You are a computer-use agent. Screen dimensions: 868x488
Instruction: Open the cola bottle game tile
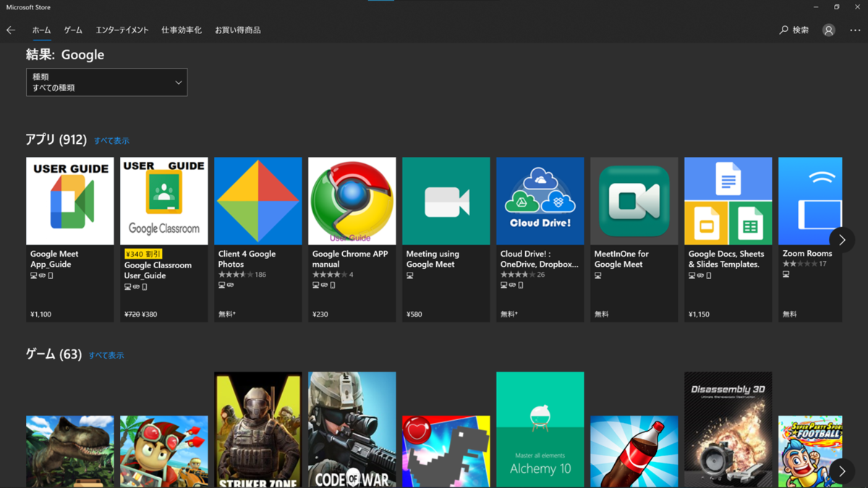(634, 452)
